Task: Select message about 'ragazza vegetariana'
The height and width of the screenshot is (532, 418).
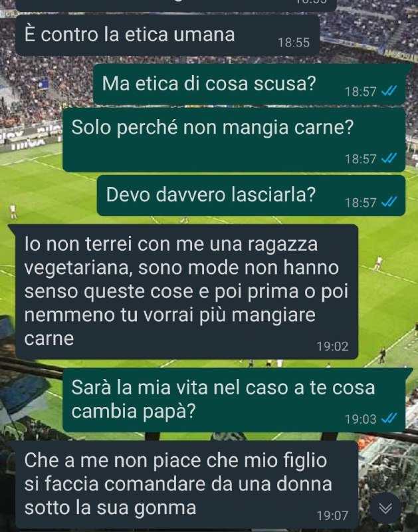Action: tap(187, 291)
